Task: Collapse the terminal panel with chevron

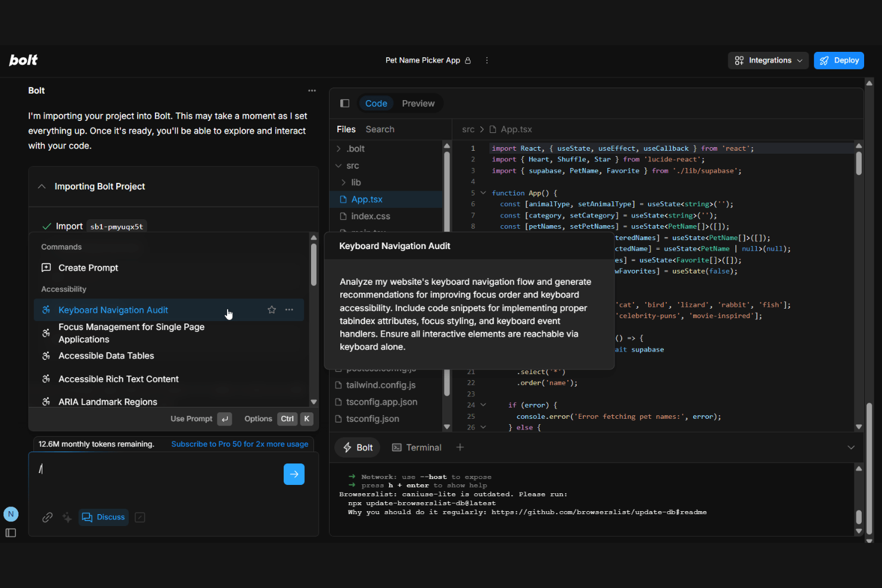Action: pyautogui.click(x=851, y=447)
